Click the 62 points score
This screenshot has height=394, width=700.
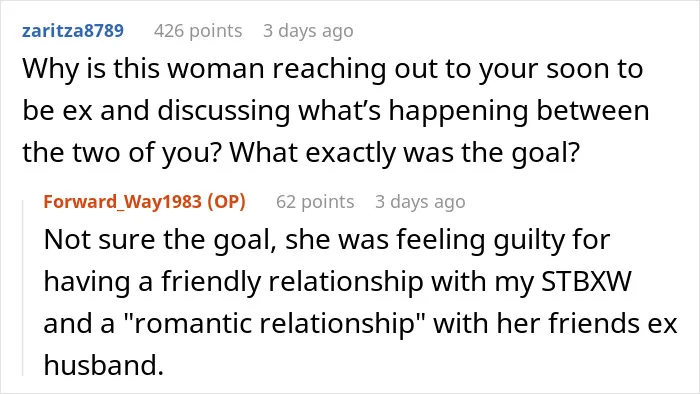click(315, 202)
